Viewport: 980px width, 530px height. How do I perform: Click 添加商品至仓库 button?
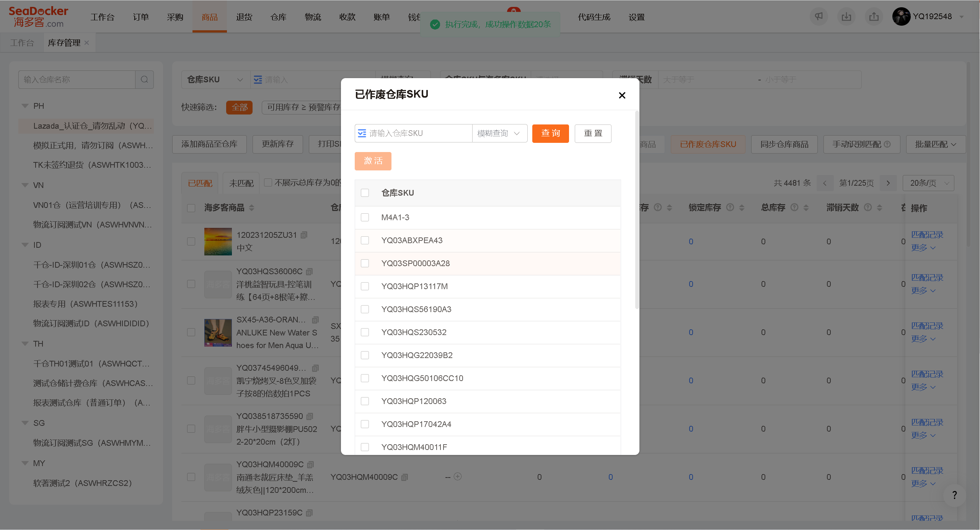[209, 144]
